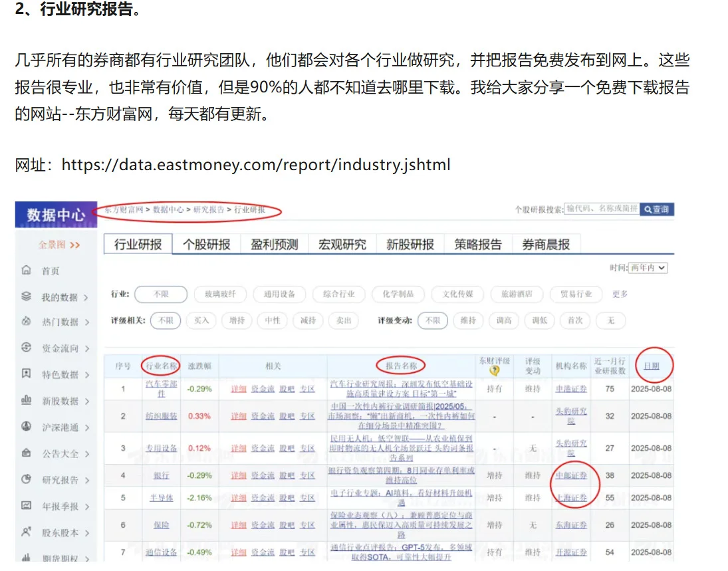Select the 新股研报 tab
The image size is (728, 571).
click(x=410, y=244)
